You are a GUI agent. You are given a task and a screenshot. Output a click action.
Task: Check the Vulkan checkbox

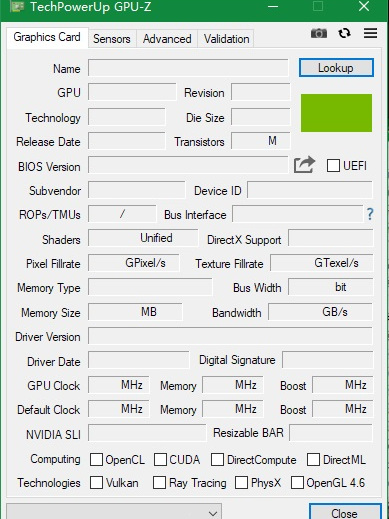click(x=96, y=483)
